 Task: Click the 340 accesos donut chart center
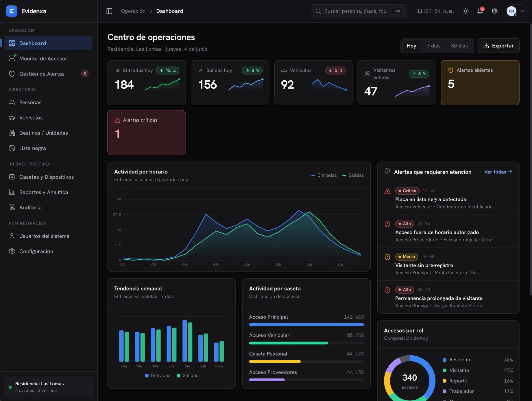(x=410, y=381)
